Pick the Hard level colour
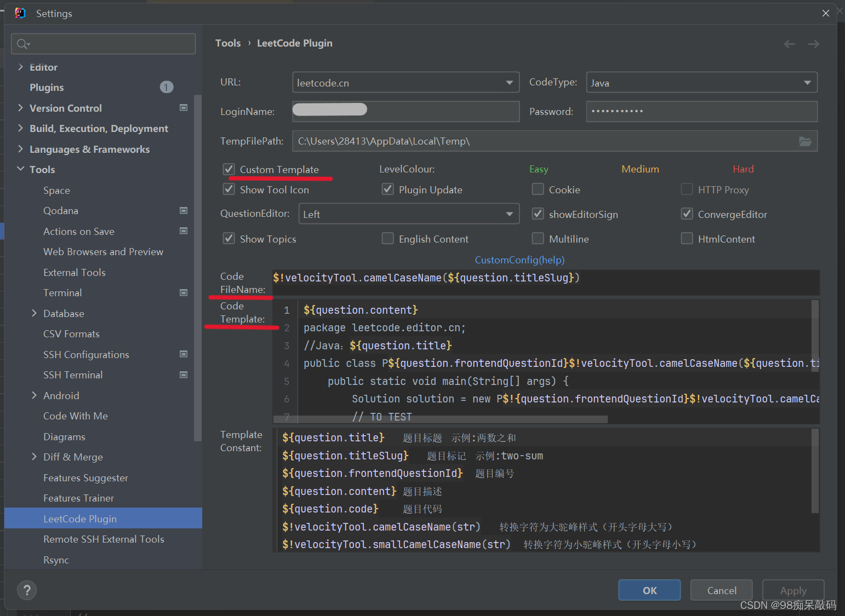Viewport: 845px width, 616px height. (x=743, y=169)
